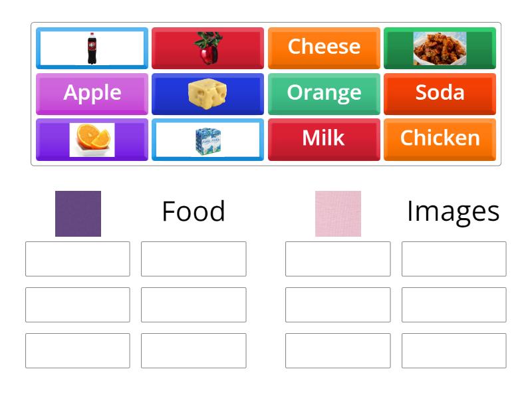Screen dimensions: 532x399
Task: Select the Cheese word tile
Action: (324, 47)
